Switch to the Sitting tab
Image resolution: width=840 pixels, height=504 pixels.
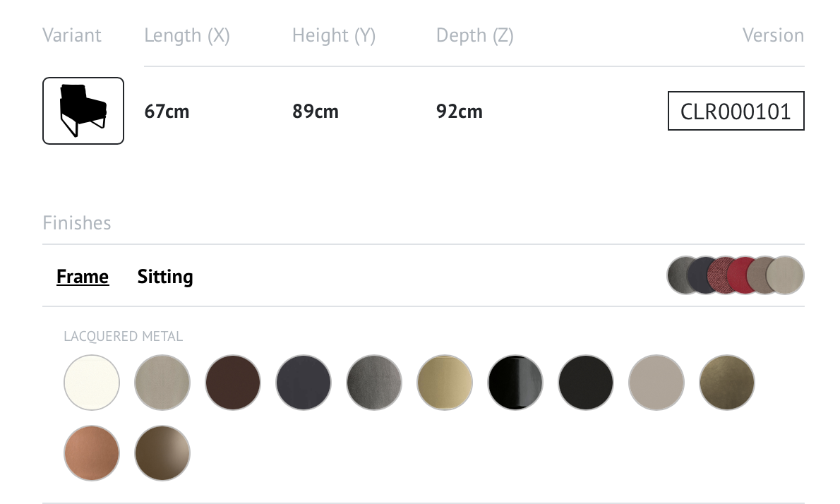point(165,277)
